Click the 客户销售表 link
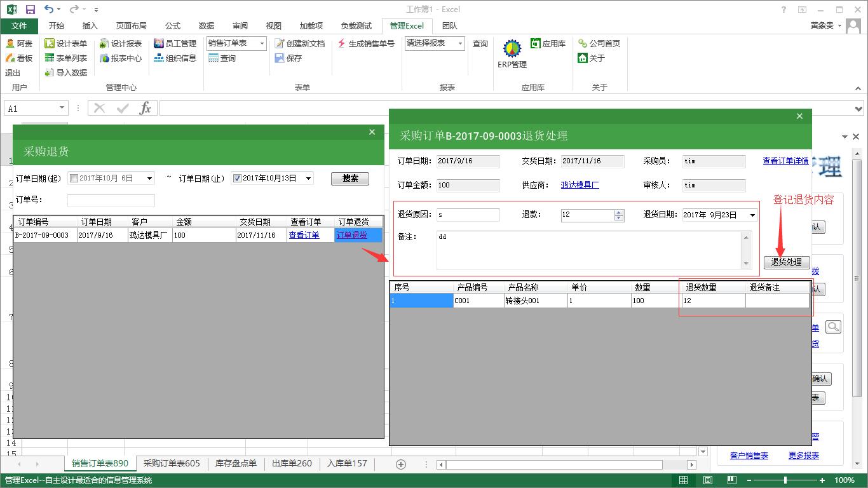 pyautogui.click(x=749, y=456)
